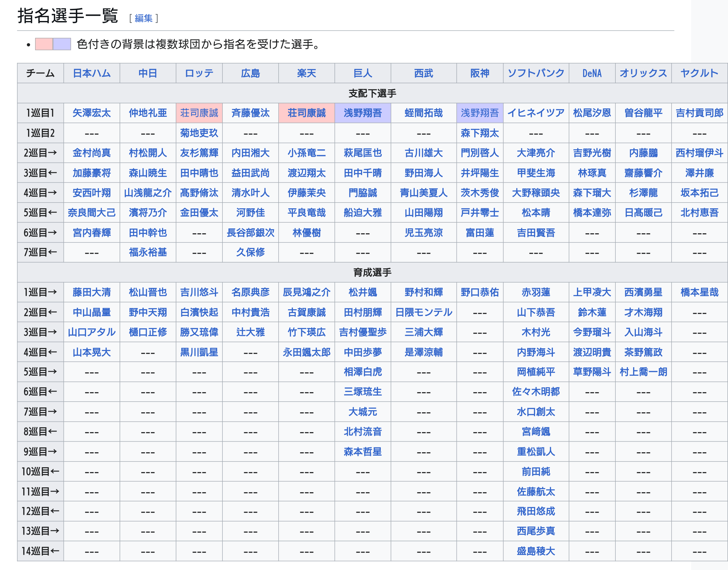Select player 森下翔太 link
The width and height of the screenshot is (728, 570).
[480, 133]
